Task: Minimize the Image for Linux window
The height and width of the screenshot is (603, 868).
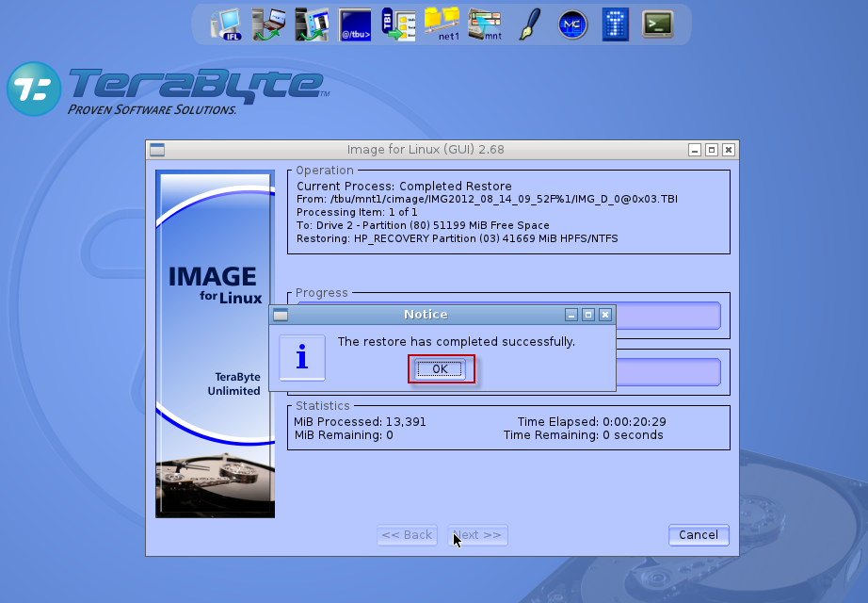Action: pos(695,150)
